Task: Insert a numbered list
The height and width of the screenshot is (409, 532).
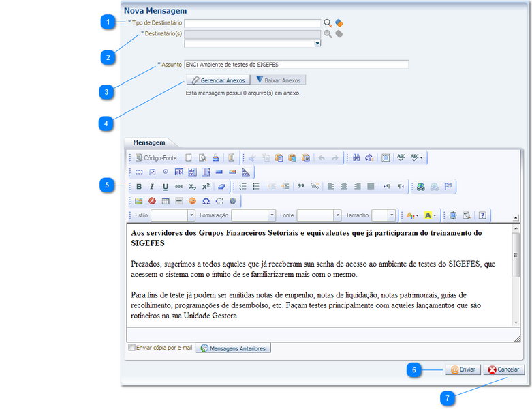Action: (242, 187)
